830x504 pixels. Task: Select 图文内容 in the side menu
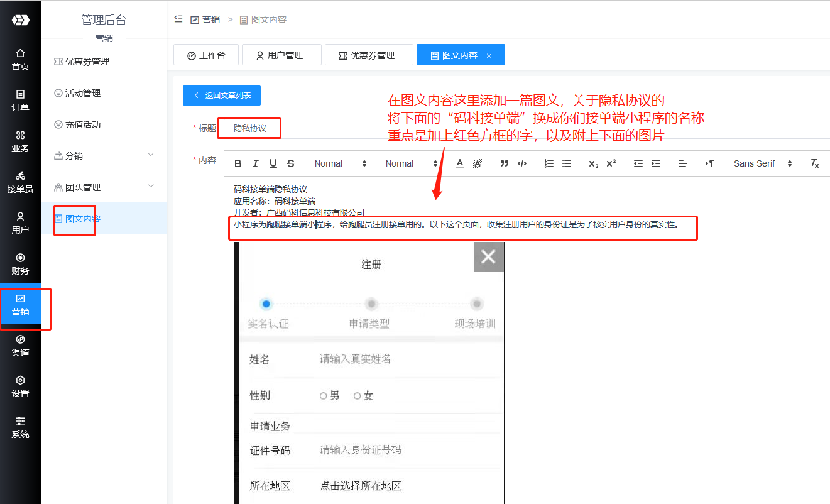tap(104, 218)
